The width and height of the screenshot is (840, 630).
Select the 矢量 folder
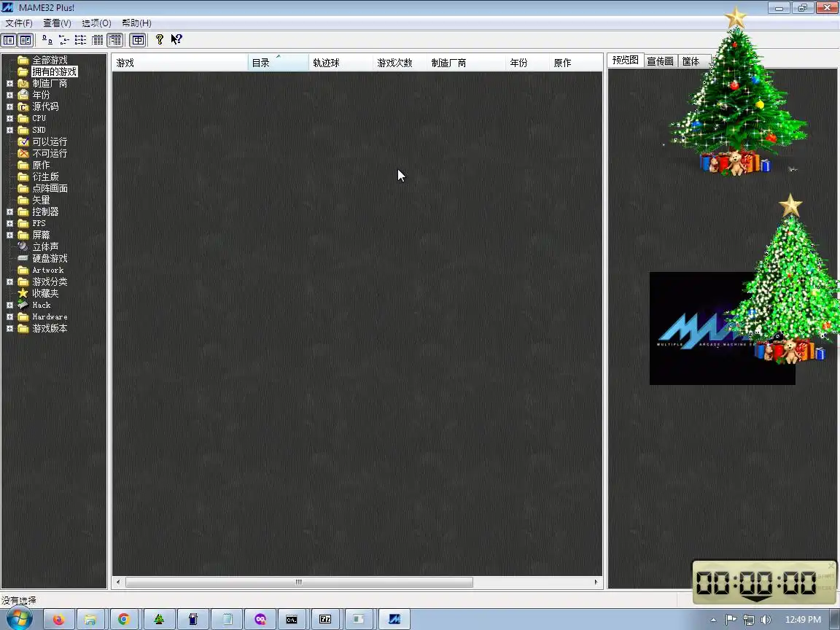click(x=41, y=200)
